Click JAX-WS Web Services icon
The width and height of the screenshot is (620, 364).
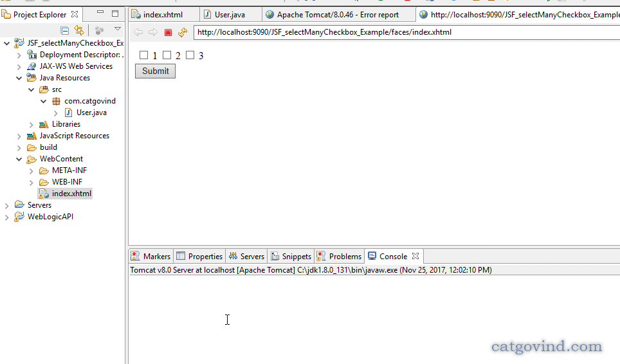(32, 66)
